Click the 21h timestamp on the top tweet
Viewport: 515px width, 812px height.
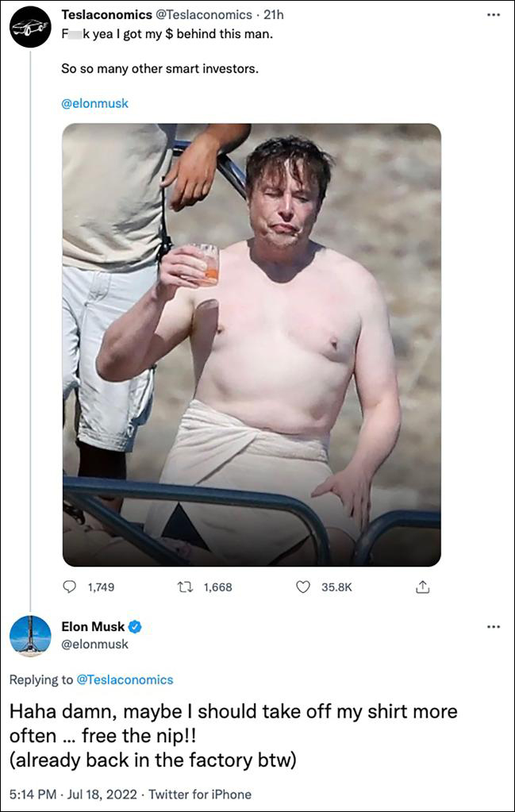click(273, 15)
